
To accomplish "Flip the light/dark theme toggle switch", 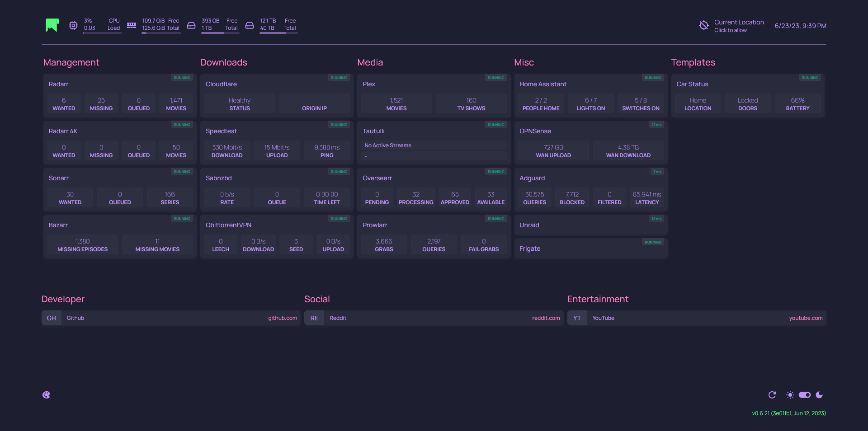I will pos(805,395).
